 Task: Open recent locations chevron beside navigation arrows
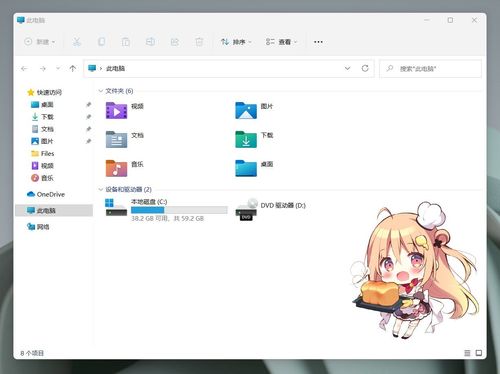tap(58, 69)
